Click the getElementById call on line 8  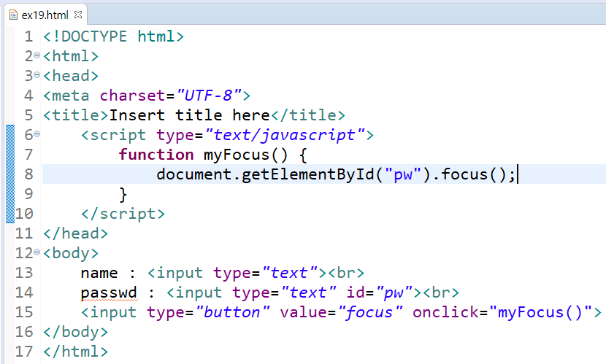tap(307, 174)
